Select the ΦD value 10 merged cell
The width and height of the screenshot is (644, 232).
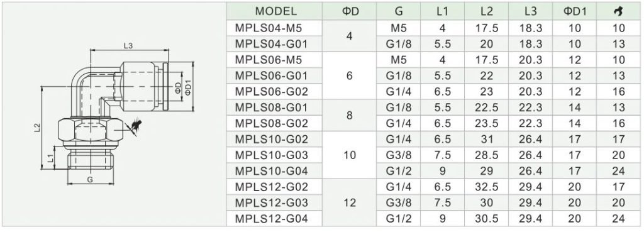[x=350, y=155]
